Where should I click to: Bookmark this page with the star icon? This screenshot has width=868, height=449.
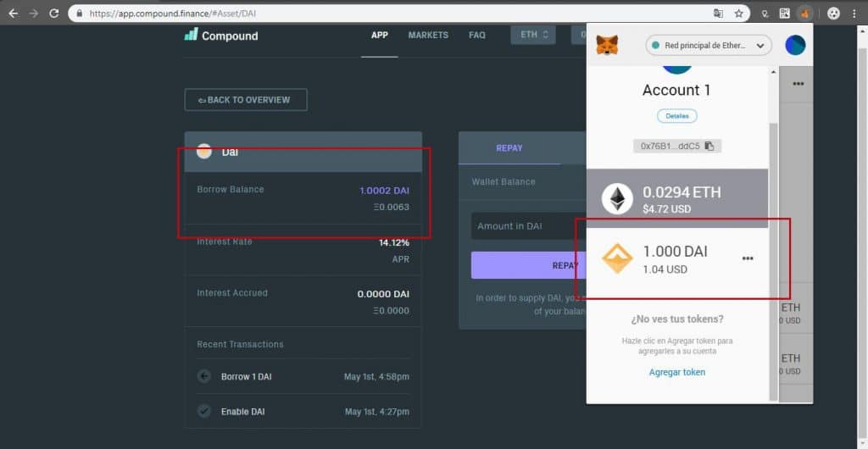pyautogui.click(x=738, y=14)
